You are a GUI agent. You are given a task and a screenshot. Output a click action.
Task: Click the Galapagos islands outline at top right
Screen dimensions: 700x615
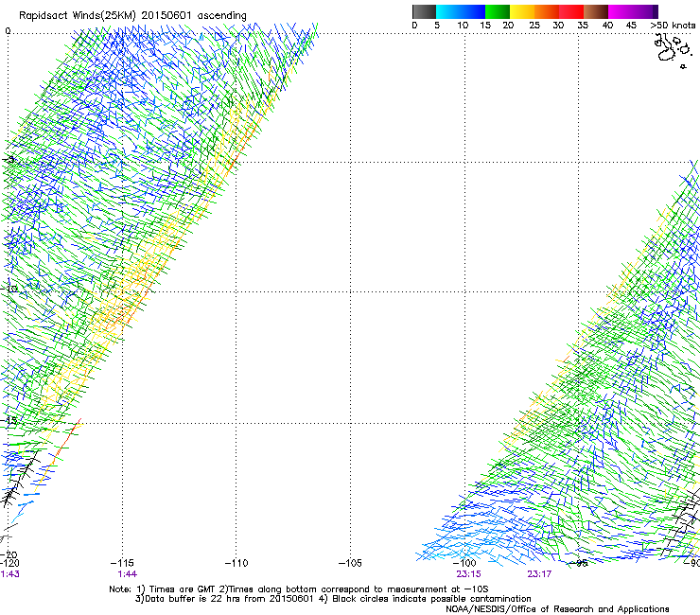pyautogui.click(x=672, y=50)
